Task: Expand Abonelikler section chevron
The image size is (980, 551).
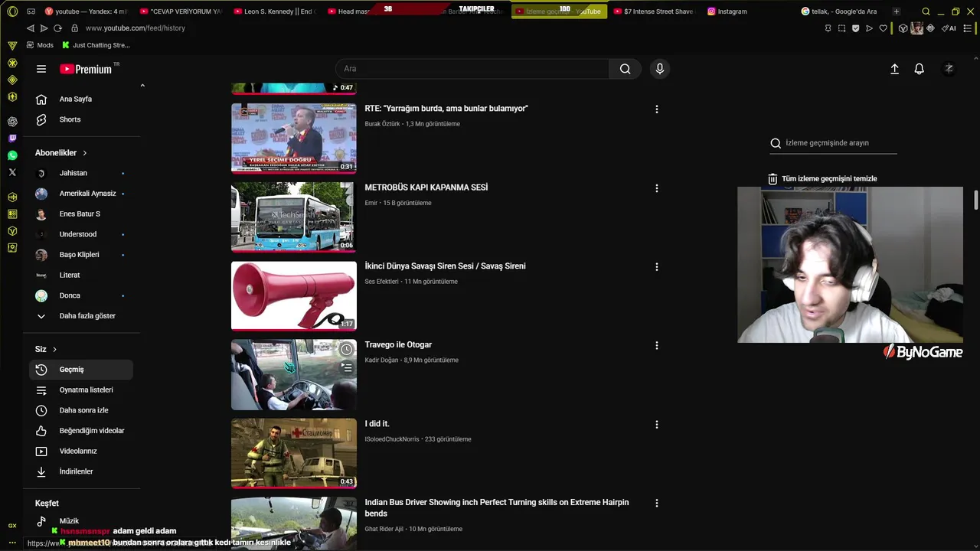Action: pyautogui.click(x=84, y=153)
